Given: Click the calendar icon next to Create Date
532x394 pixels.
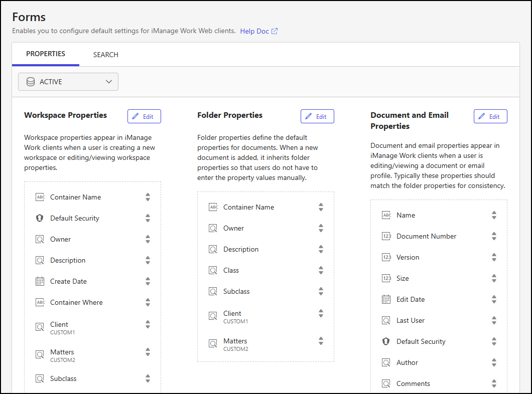Looking at the screenshot, I should coord(40,281).
